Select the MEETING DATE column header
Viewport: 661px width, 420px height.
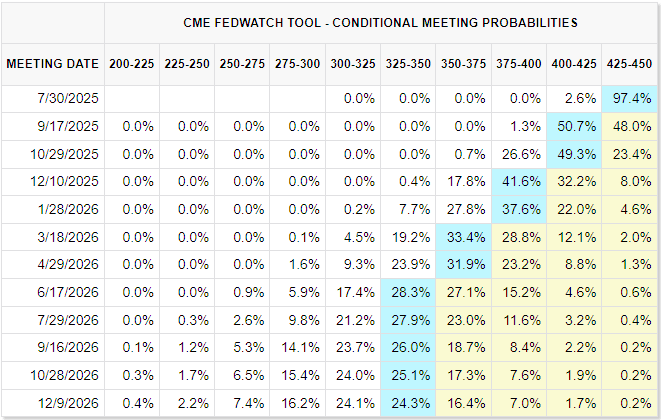coord(53,64)
